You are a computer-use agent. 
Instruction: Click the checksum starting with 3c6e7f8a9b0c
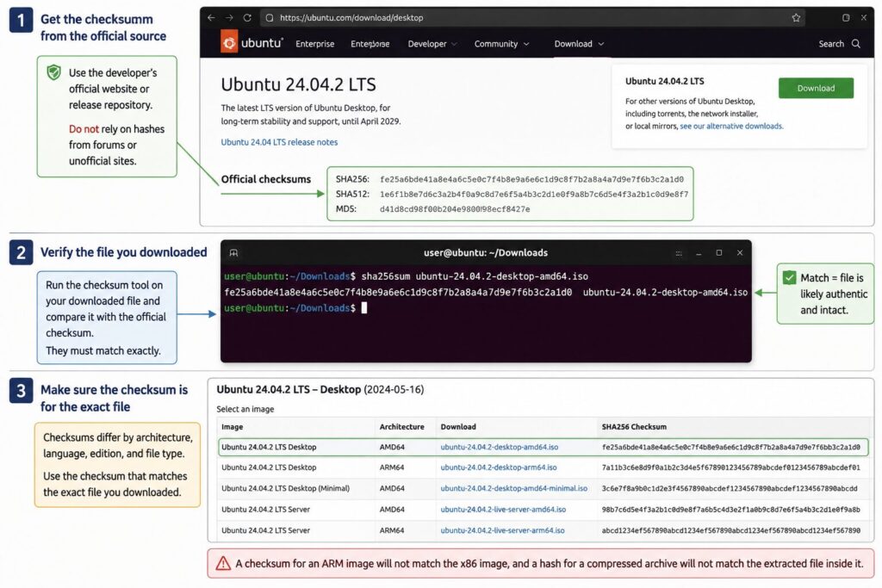[x=730, y=488]
